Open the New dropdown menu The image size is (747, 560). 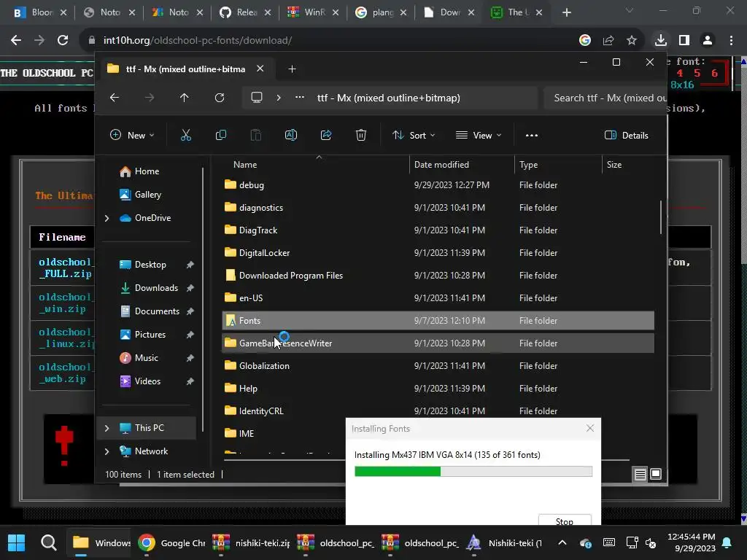(x=132, y=135)
